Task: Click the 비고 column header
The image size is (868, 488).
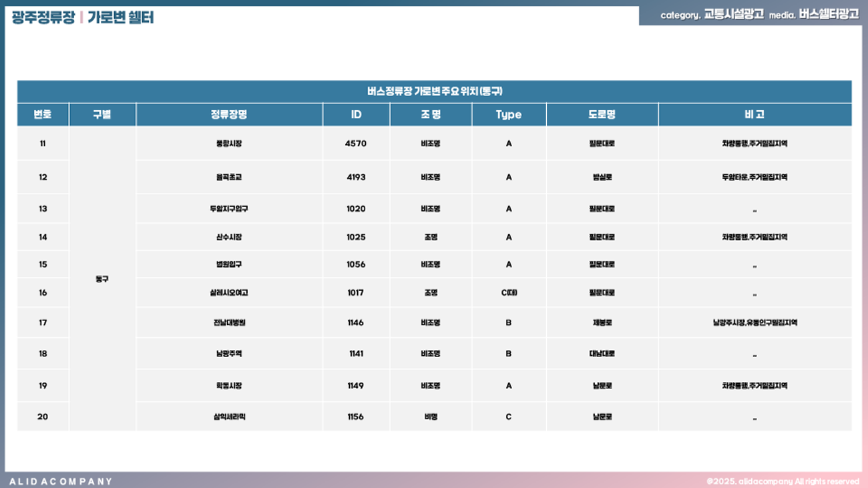Action: pyautogui.click(x=754, y=115)
